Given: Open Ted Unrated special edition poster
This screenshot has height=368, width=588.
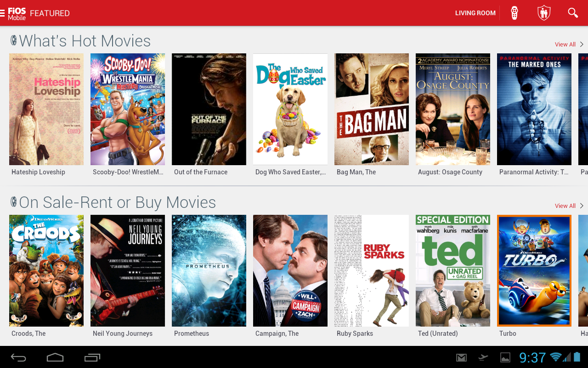Looking at the screenshot, I should pyautogui.click(x=453, y=270).
